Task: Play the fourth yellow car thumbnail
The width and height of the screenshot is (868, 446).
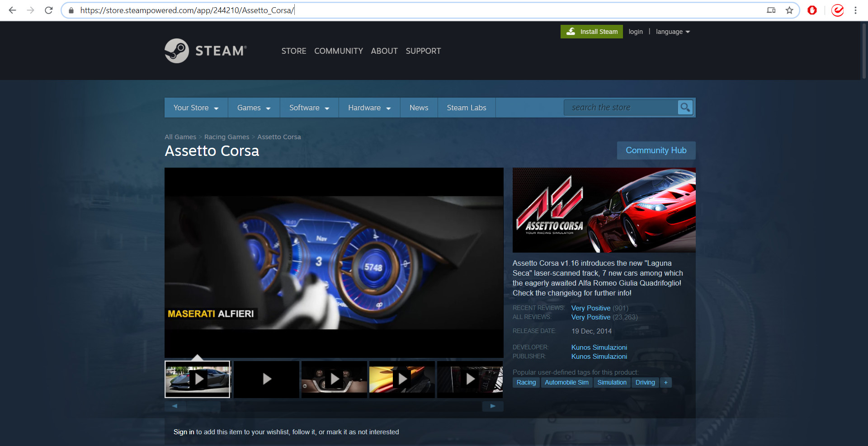Action: pos(402,379)
